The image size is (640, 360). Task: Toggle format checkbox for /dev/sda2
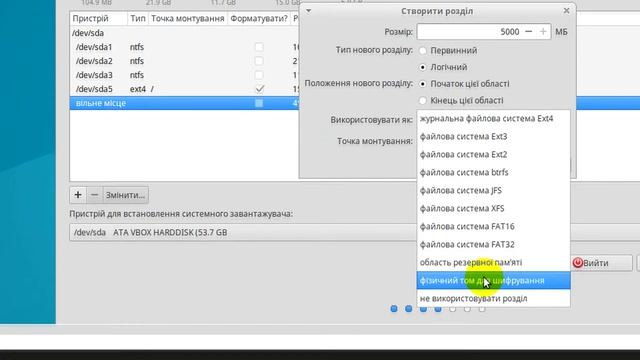(x=259, y=61)
